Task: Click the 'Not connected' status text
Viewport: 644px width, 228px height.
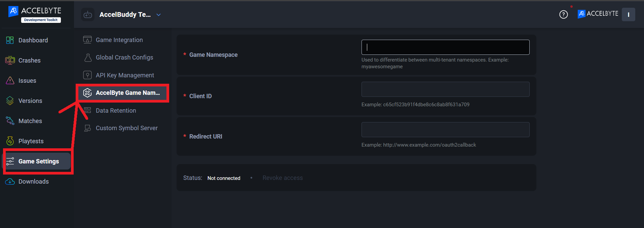Action: [x=224, y=178]
